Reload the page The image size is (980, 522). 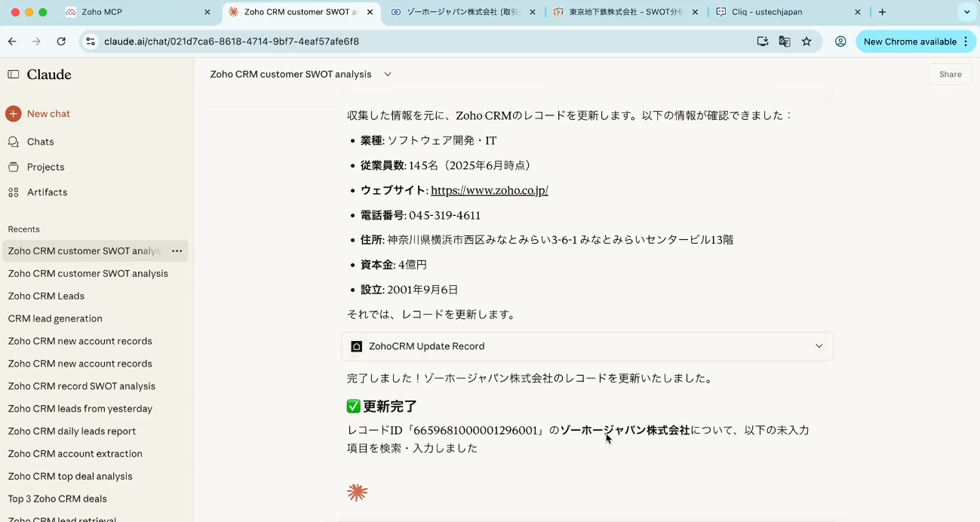(61, 41)
